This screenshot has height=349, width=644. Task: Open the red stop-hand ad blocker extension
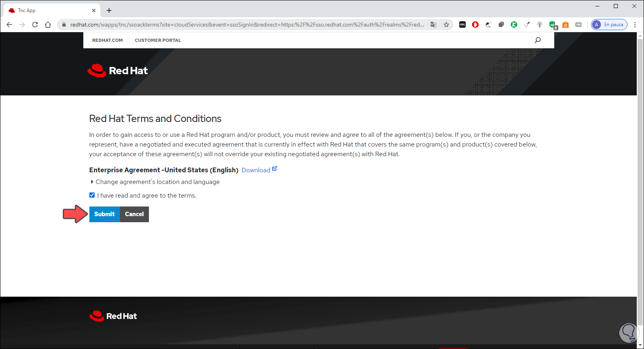475,25
